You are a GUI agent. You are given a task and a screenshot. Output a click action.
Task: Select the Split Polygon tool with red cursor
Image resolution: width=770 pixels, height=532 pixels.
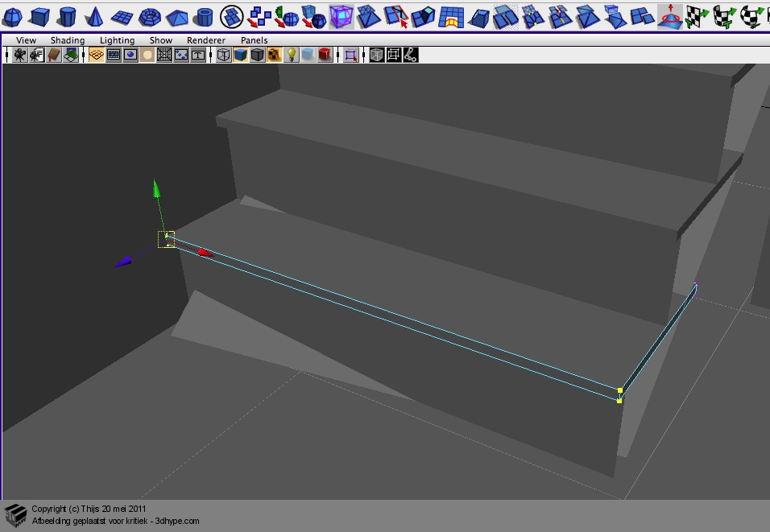point(395,17)
